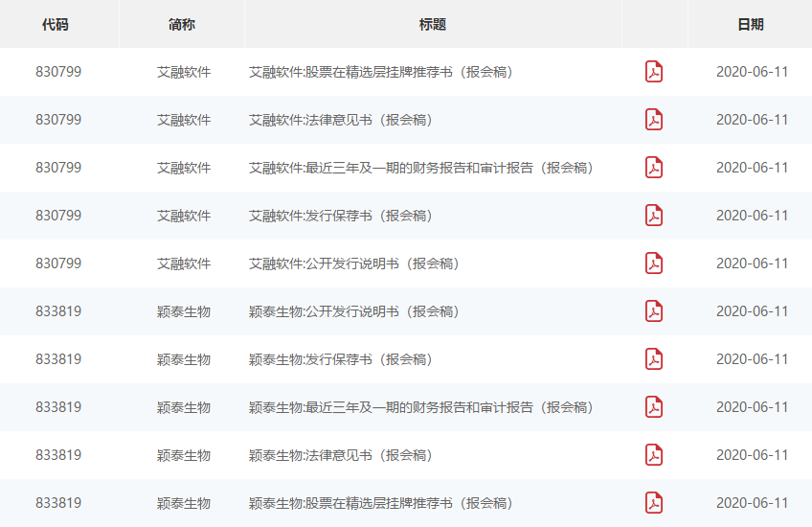Screen dimensions: 812x527
Task: Open PDF icon for 艾融软件 法律意见书
Action: (654, 120)
